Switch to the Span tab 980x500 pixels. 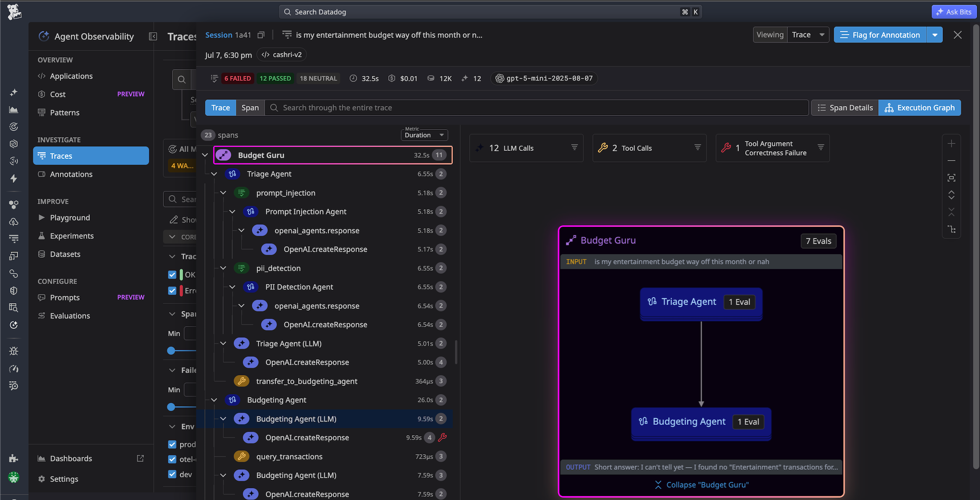250,108
